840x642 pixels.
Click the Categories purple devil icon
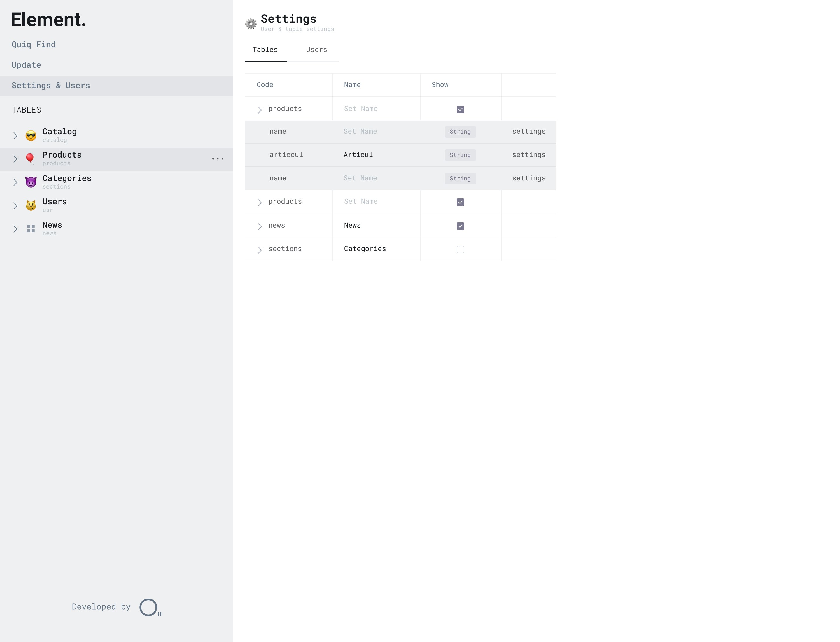(31, 182)
